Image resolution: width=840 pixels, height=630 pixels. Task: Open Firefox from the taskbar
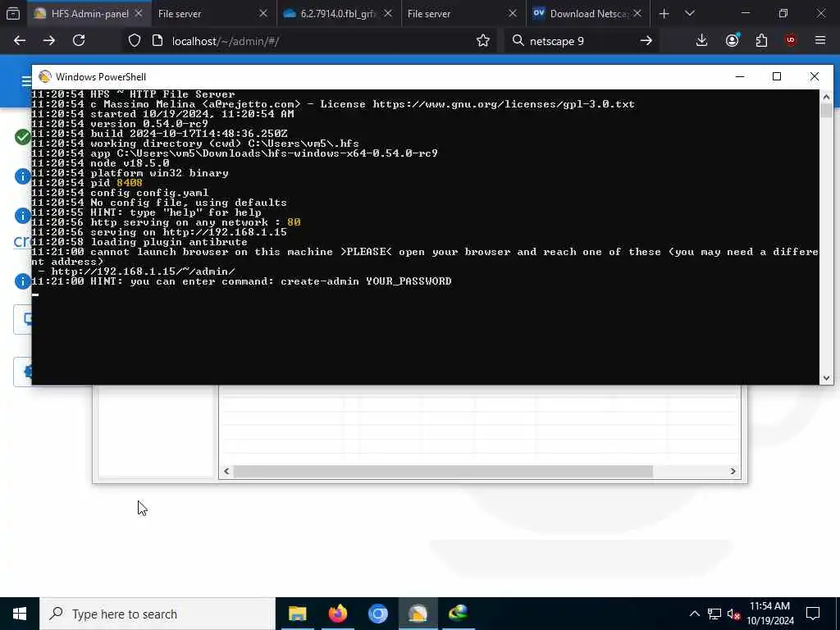tap(337, 614)
